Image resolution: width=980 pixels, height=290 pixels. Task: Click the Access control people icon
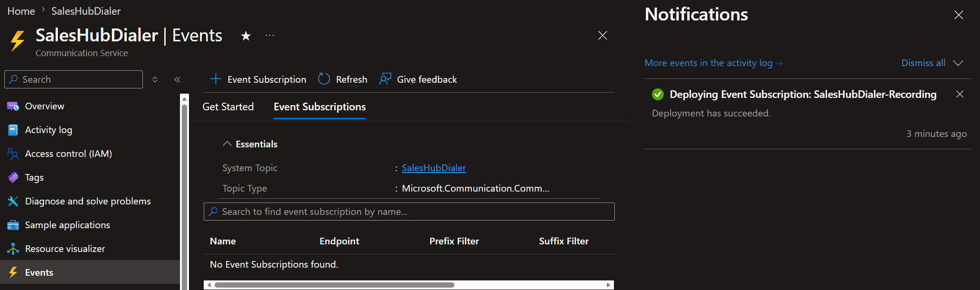(x=13, y=154)
